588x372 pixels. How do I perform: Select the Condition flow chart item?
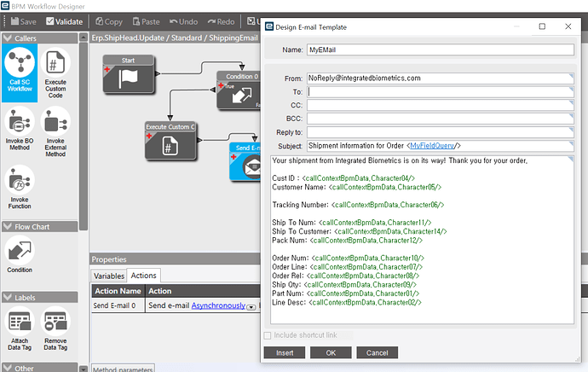tap(20, 254)
